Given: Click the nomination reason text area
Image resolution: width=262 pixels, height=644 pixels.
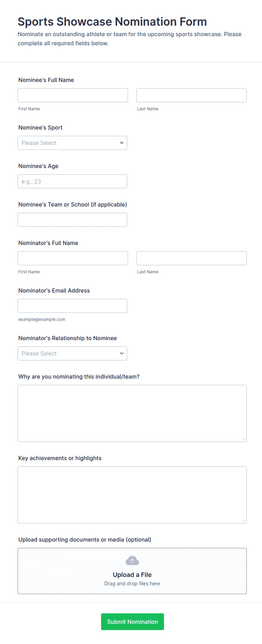Looking at the screenshot, I should 132,413.
